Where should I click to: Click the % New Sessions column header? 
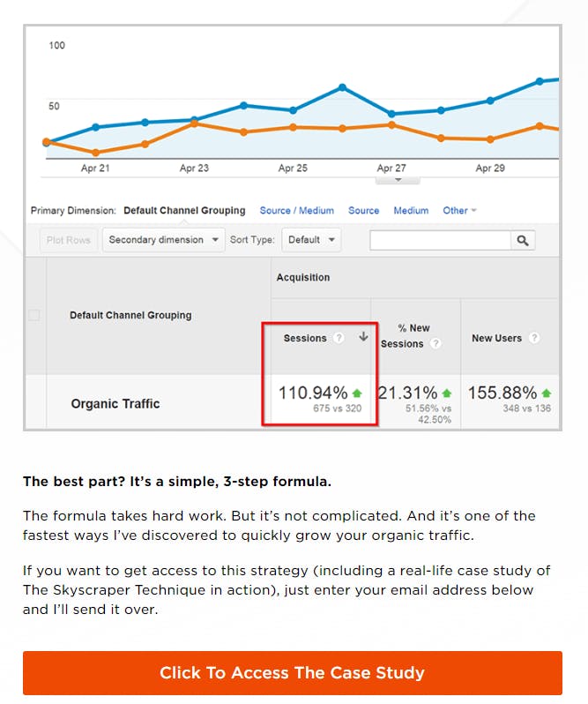(x=404, y=336)
